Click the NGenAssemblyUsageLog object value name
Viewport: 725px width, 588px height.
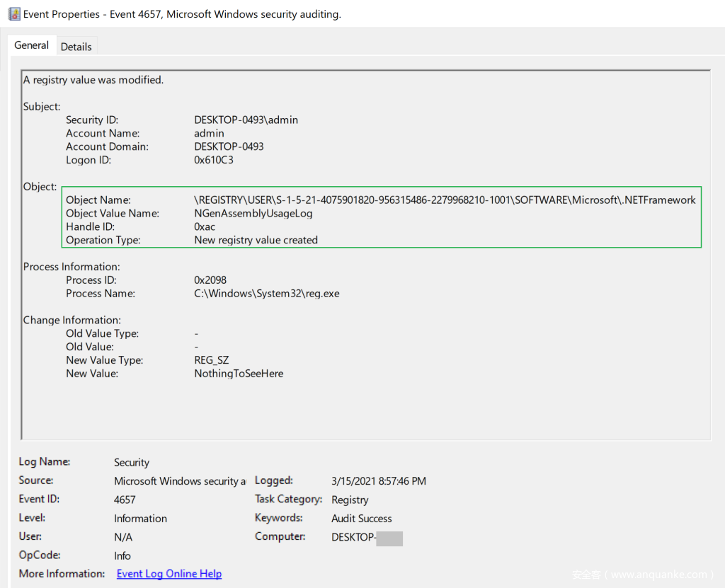[x=253, y=214]
